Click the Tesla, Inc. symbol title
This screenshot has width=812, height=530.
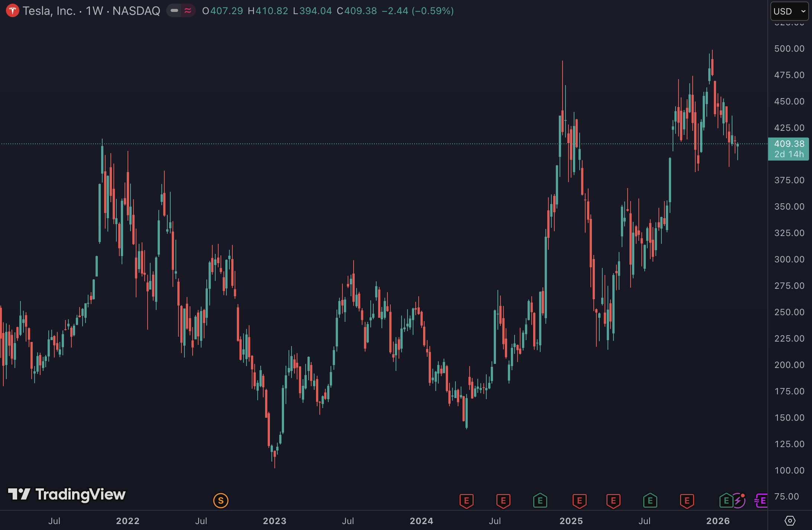(49, 11)
